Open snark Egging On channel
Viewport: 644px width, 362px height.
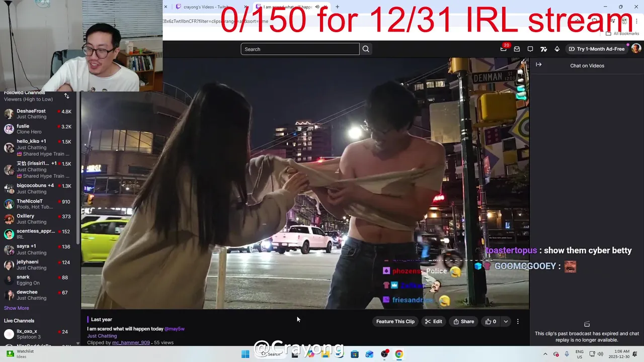tap(39, 280)
